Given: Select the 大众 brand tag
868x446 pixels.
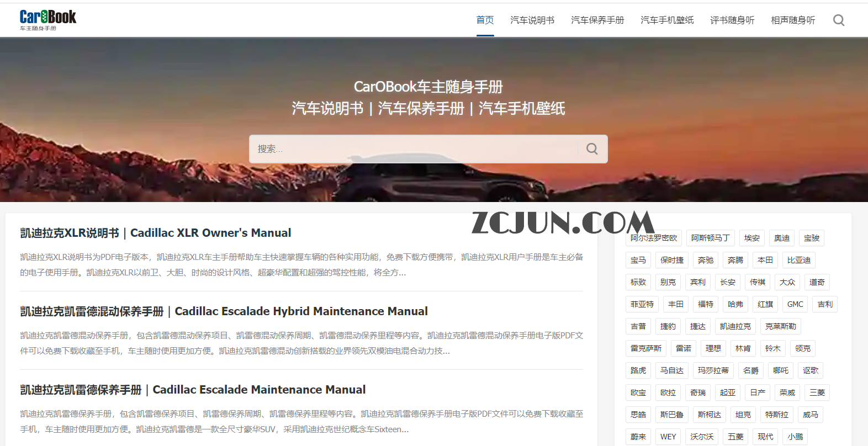Looking at the screenshot, I should click(787, 282).
